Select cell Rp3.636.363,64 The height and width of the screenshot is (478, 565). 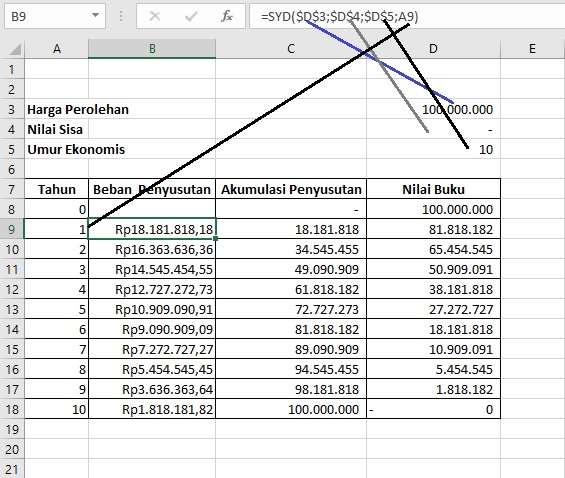pyautogui.click(x=152, y=389)
